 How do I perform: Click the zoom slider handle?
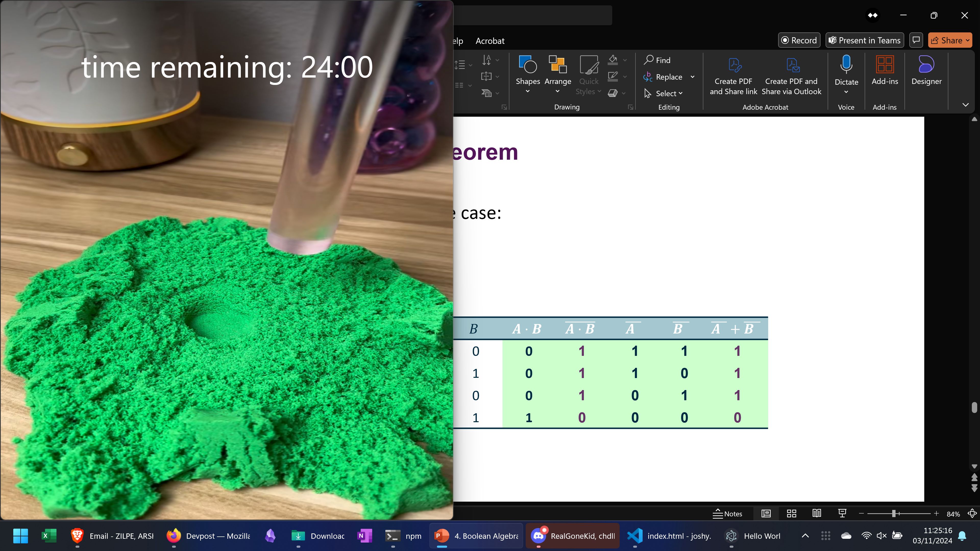[894, 514]
